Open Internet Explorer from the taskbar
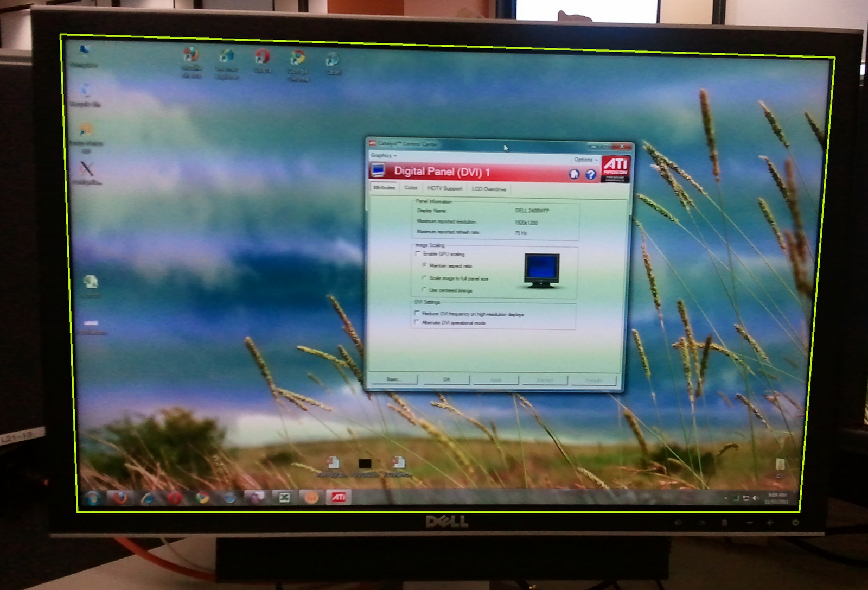Image resolution: width=868 pixels, height=590 pixels. pyautogui.click(x=148, y=498)
